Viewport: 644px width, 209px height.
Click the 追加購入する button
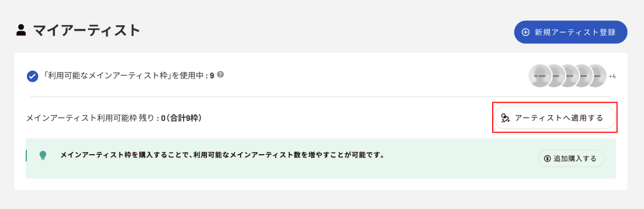pos(571,158)
